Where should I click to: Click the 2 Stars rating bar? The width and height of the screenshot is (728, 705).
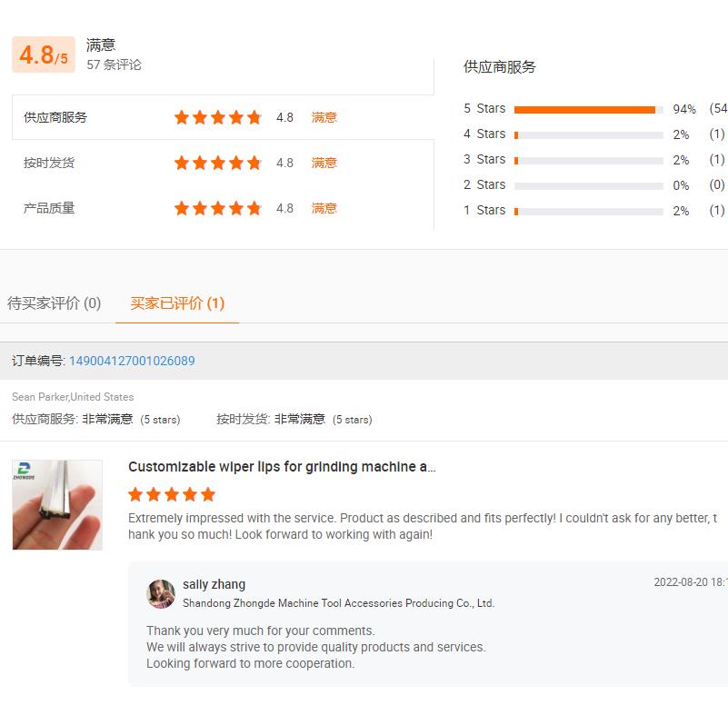(x=588, y=185)
